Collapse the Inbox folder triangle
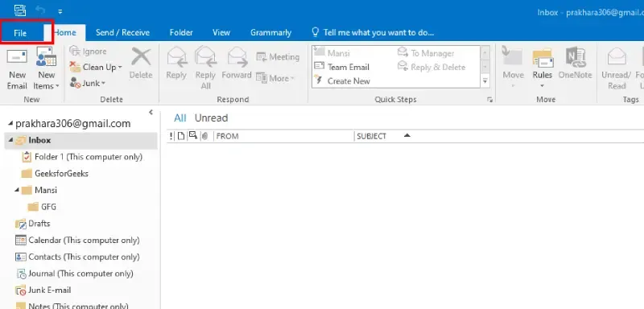This screenshot has height=309, width=644. (x=10, y=140)
